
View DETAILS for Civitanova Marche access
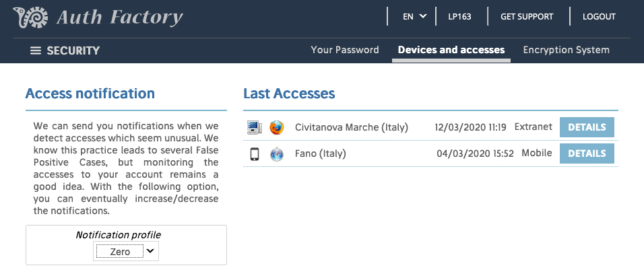[587, 127]
